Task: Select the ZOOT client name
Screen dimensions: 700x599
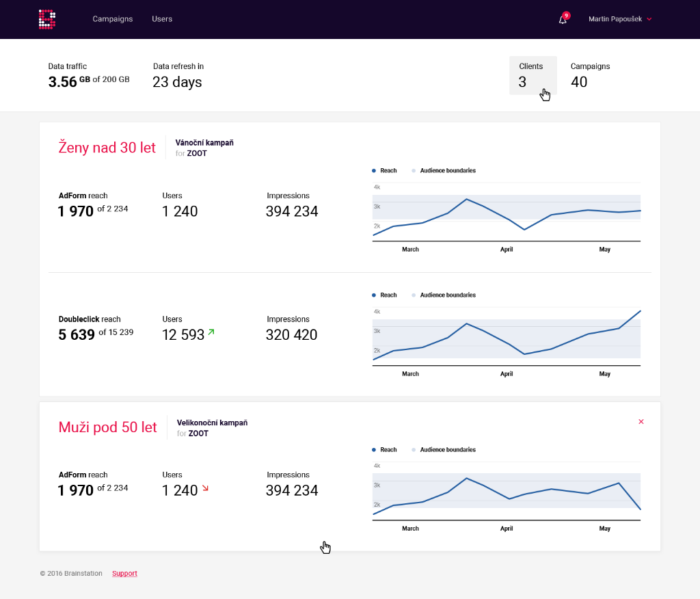Action: (x=197, y=153)
